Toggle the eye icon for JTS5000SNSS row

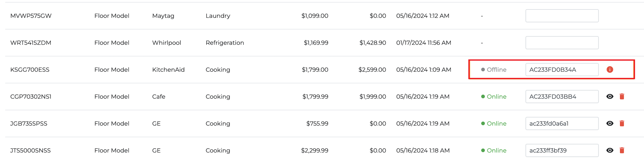[x=610, y=150]
